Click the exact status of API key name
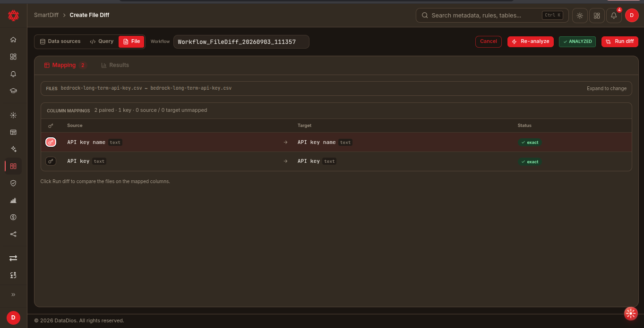Viewport: 644px width, 328px height. (x=530, y=142)
